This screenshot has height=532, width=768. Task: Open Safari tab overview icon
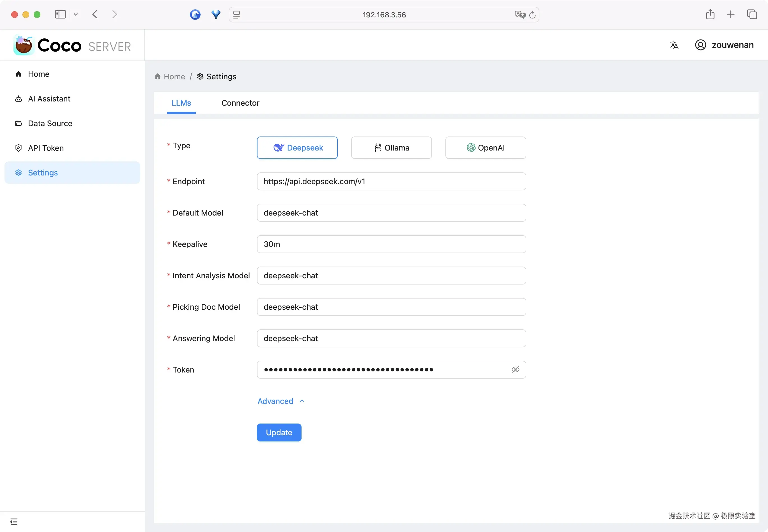(x=752, y=14)
